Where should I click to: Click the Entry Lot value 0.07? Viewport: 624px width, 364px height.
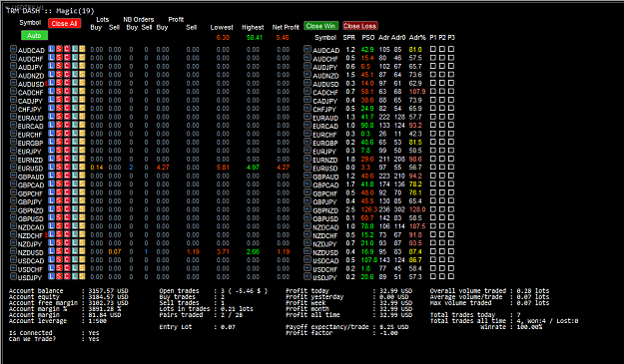click(228, 327)
